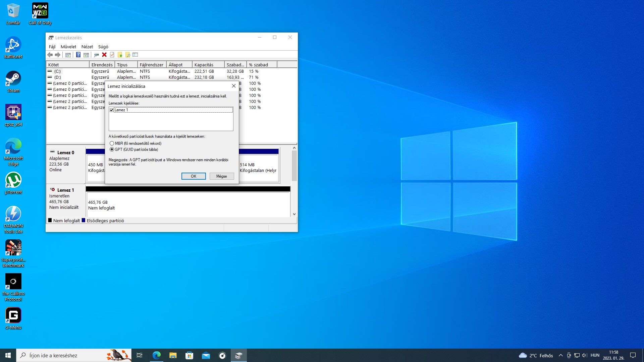Open the Művelet menu
Screen dimensions: 644x362
[68, 47]
